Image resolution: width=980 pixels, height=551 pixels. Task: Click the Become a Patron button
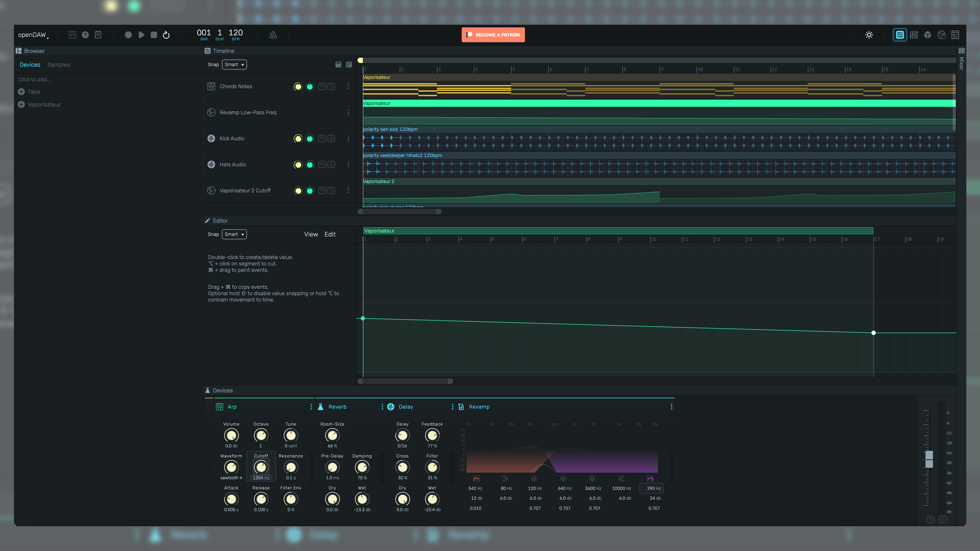tap(493, 35)
